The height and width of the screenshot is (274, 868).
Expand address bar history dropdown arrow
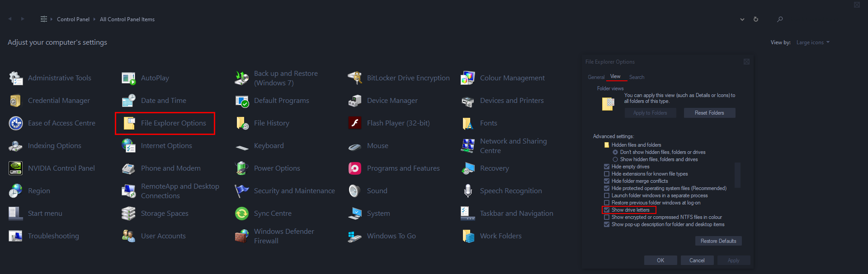point(742,19)
